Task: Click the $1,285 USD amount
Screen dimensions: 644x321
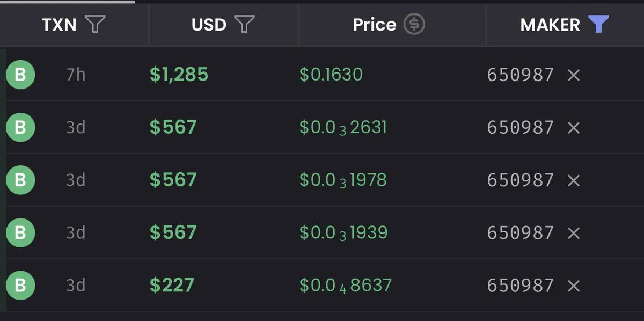Action: [179, 75]
